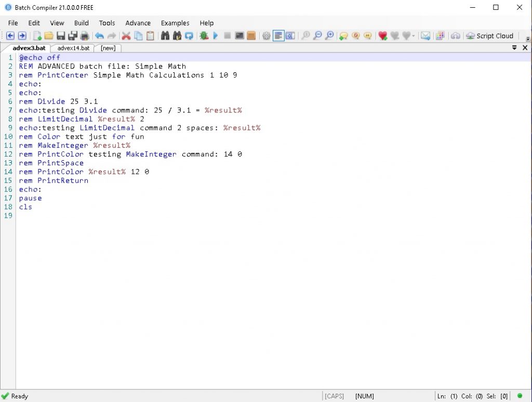
Task: Click the add comment bubble icon
Action: 344,36
